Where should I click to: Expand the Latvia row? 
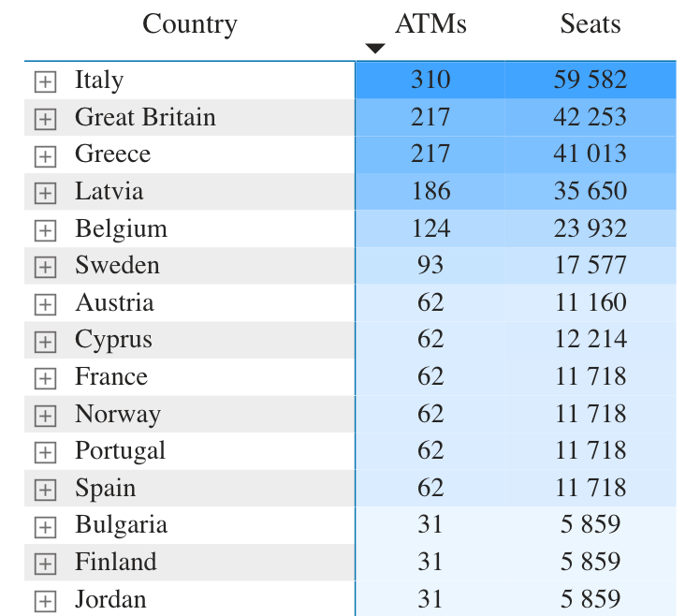pos(45,193)
